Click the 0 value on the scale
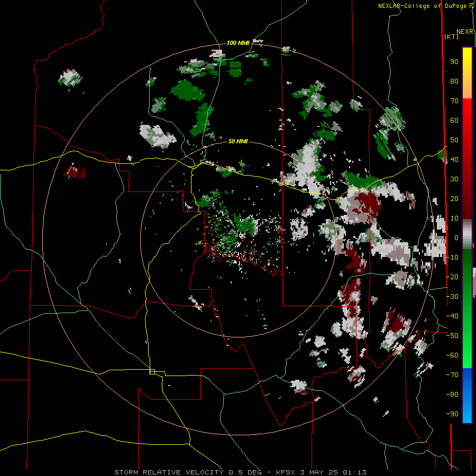The image size is (476, 476). coord(456,238)
